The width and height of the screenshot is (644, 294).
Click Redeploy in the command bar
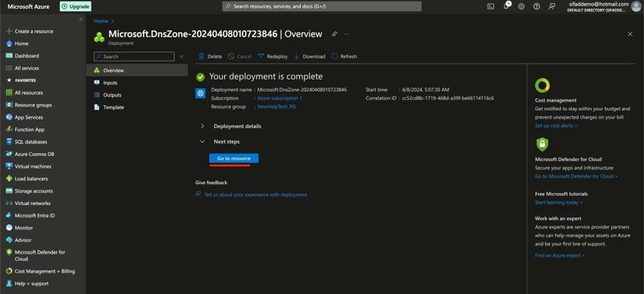(x=273, y=57)
